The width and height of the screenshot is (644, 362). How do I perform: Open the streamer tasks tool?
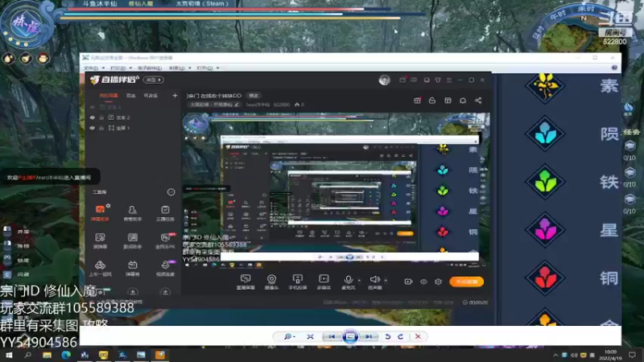165,213
